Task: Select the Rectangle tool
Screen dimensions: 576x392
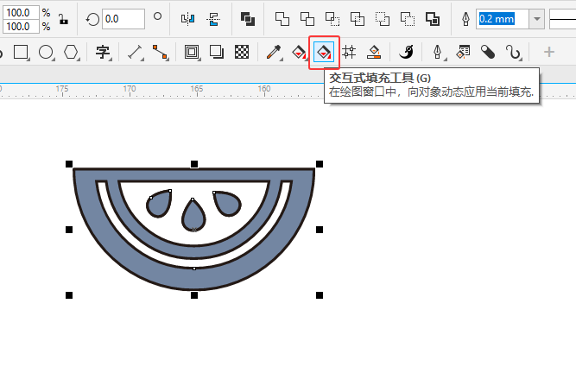Action: (x=21, y=52)
